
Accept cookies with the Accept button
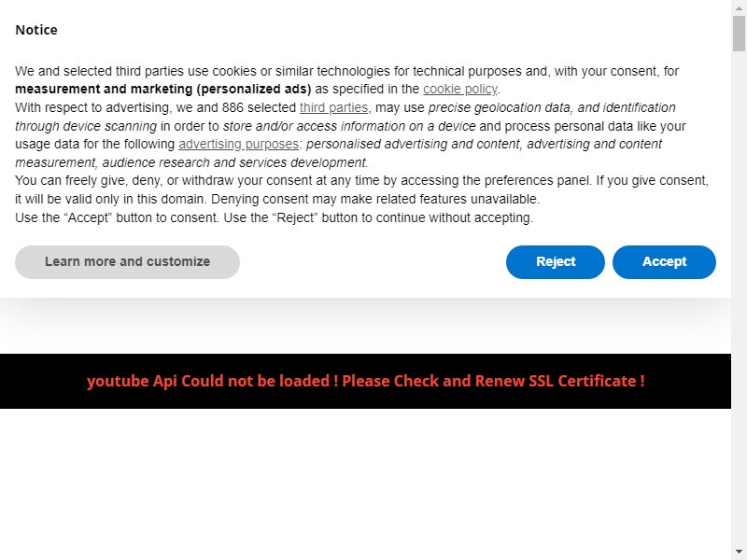[664, 262]
